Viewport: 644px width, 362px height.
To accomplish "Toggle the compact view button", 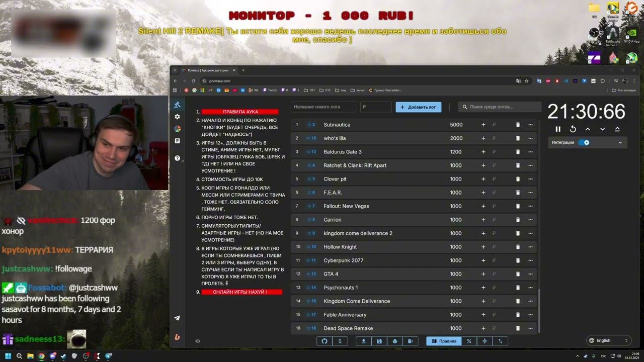I will coord(485,341).
